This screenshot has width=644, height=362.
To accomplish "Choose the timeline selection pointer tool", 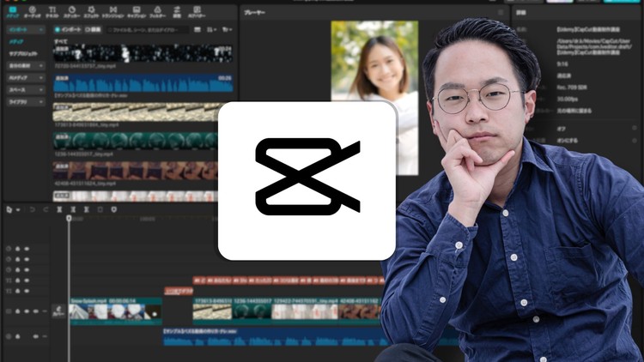I will point(9,209).
